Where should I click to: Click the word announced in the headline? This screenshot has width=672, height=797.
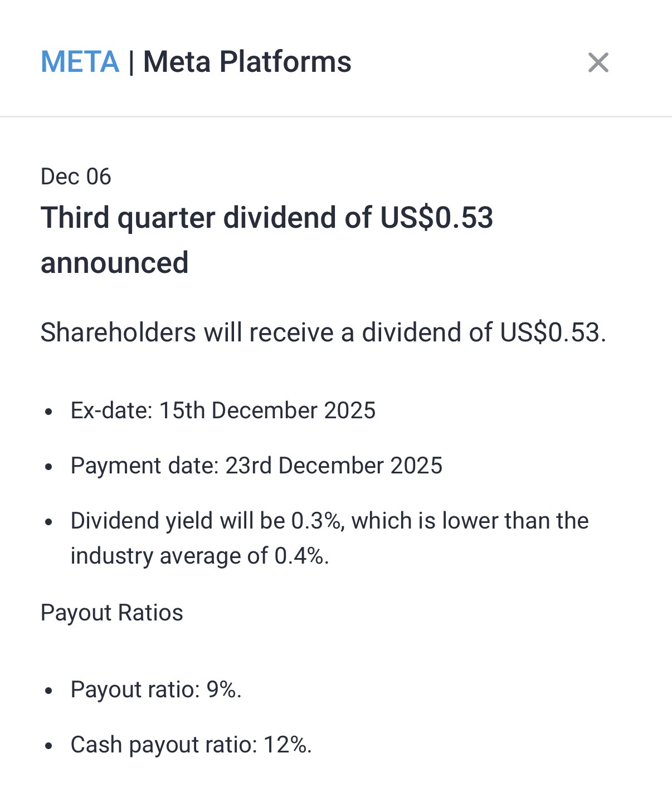[x=115, y=263]
